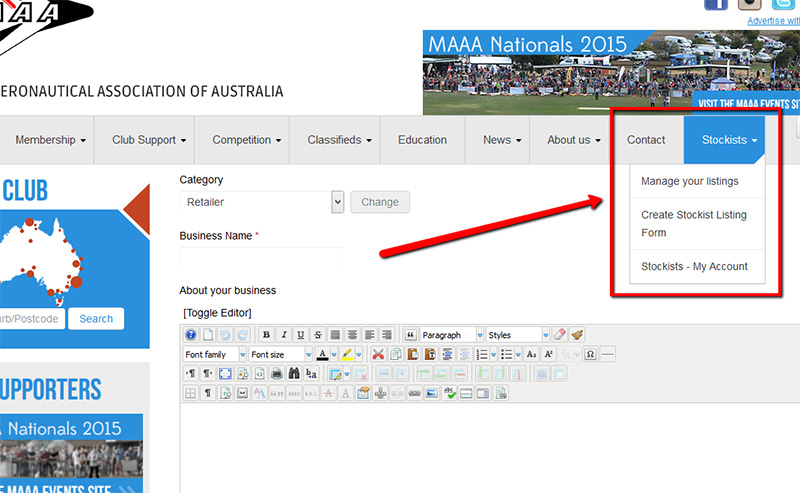Toggle Strikethrough formatting
This screenshot has height=493, width=800.
(318, 335)
